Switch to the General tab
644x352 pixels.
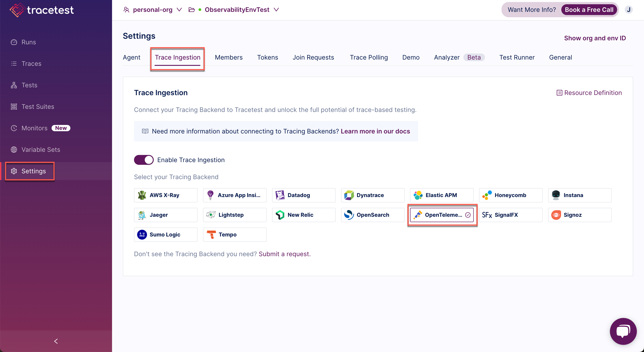tap(560, 58)
